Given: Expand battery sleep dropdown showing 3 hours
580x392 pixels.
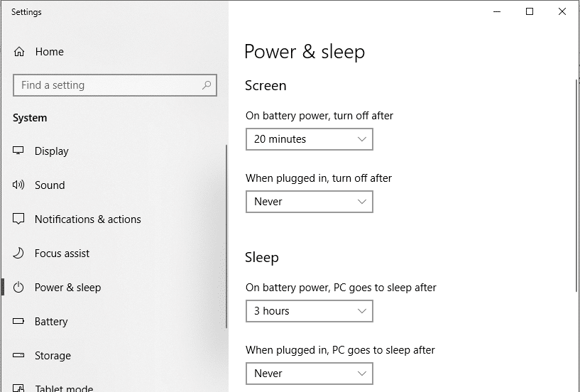Looking at the screenshot, I should point(309,311).
